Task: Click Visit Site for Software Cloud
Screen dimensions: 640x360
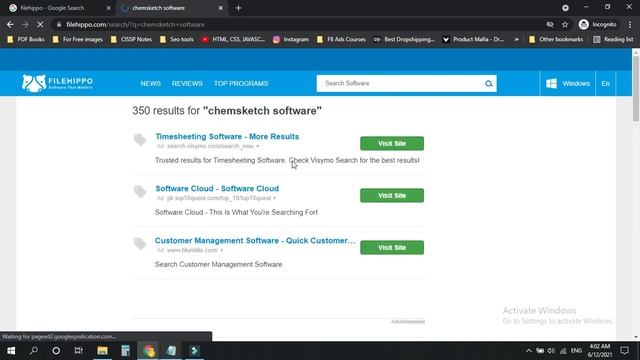Action: coord(392,196)
